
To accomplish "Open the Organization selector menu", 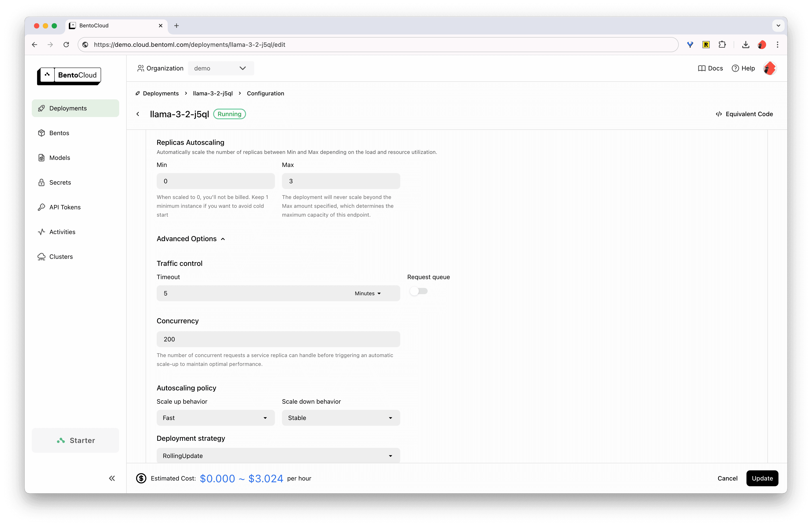I will tap(220, 68).
